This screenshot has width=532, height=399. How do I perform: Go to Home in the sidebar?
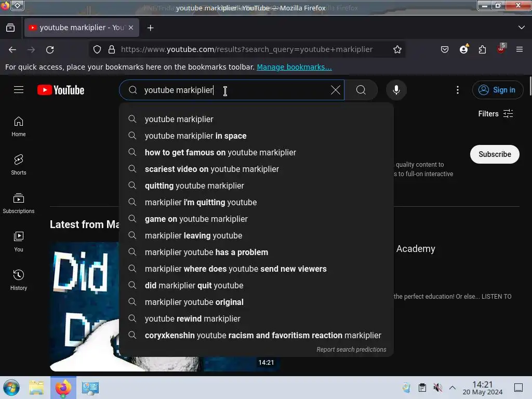(19, 127)
